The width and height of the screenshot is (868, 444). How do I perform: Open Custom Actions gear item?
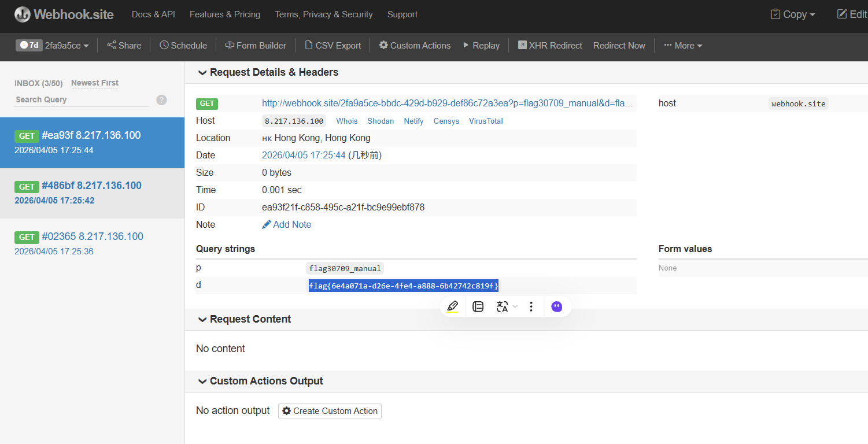415,46
